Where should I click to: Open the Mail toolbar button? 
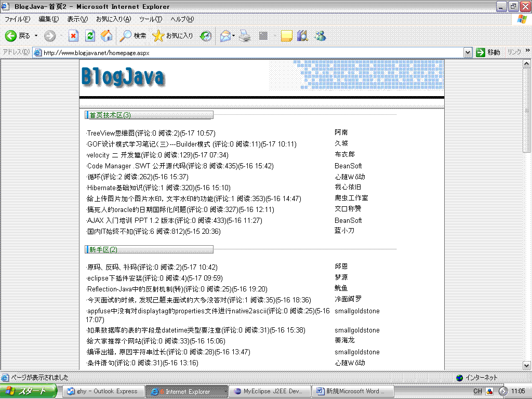point(225,36)
